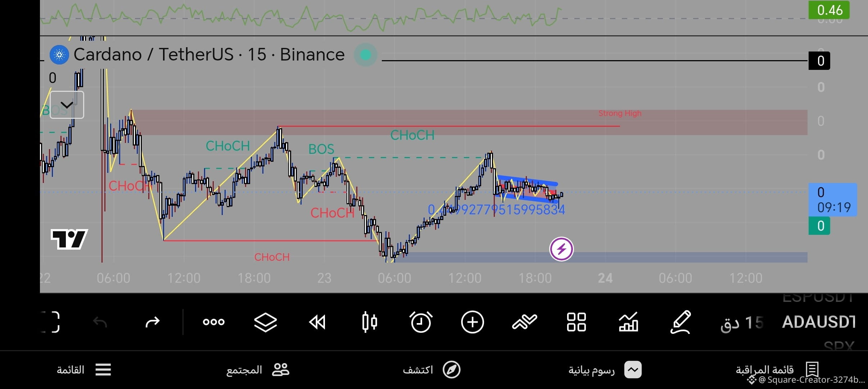This screenshot has width=868, height=389.
Task: Tap the purple lightning bolt icon on chart
Action: pos(561,249)
